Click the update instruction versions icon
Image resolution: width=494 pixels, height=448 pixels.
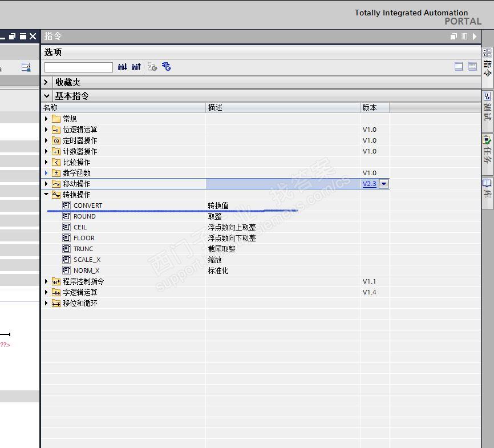pyautogui.click(x=152, y=67)
